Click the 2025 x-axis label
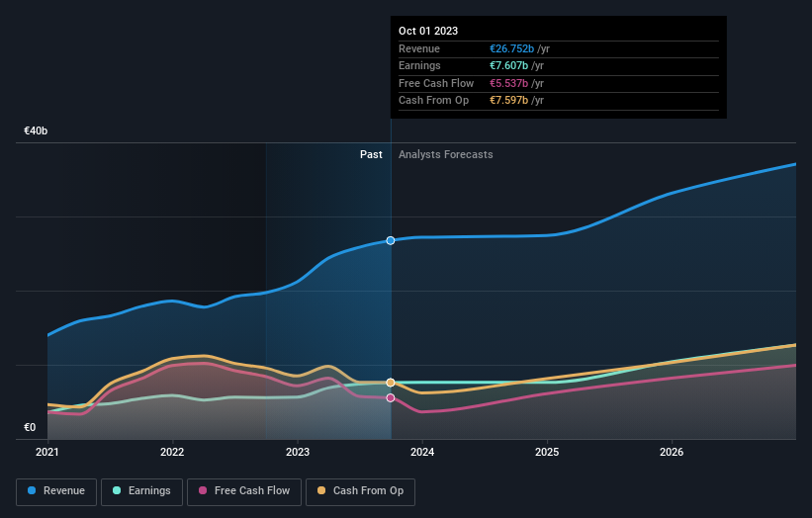This screenshot has height=518, width=812. click(x=547, y=453)
